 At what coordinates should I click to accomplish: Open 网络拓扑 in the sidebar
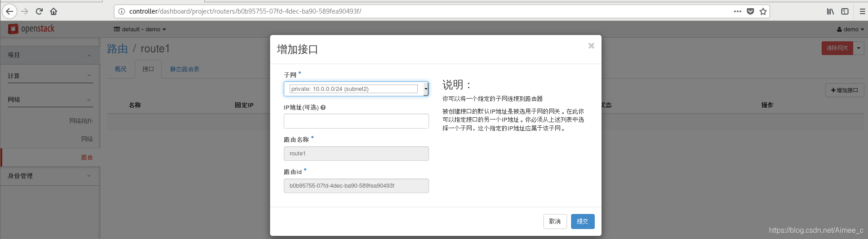81,121
